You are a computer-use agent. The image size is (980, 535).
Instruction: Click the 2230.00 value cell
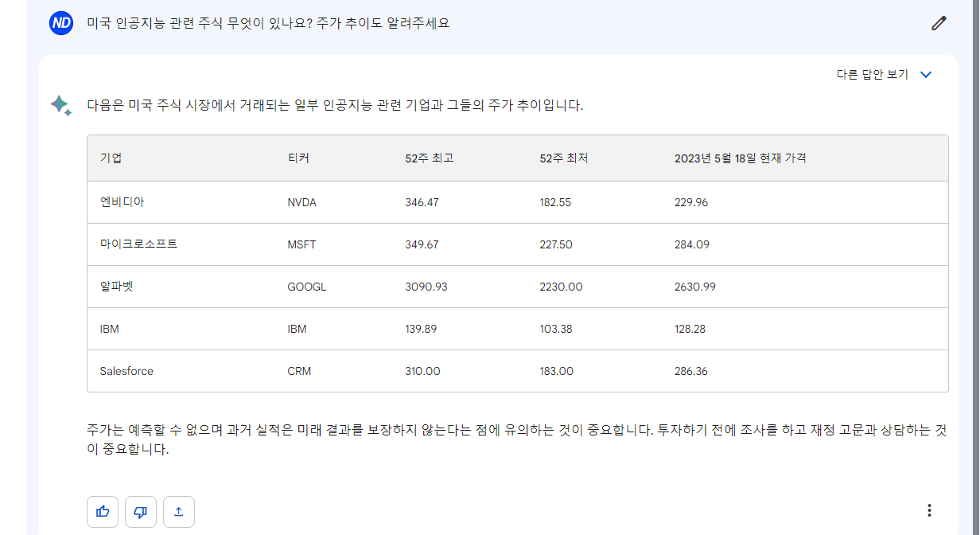(561, 287)
